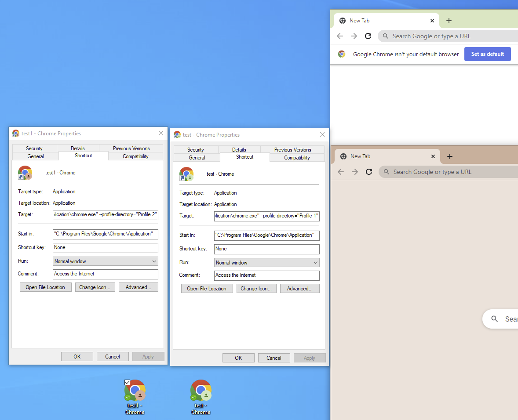Click Change Icon in test1 Properties

tap(95, 287)
